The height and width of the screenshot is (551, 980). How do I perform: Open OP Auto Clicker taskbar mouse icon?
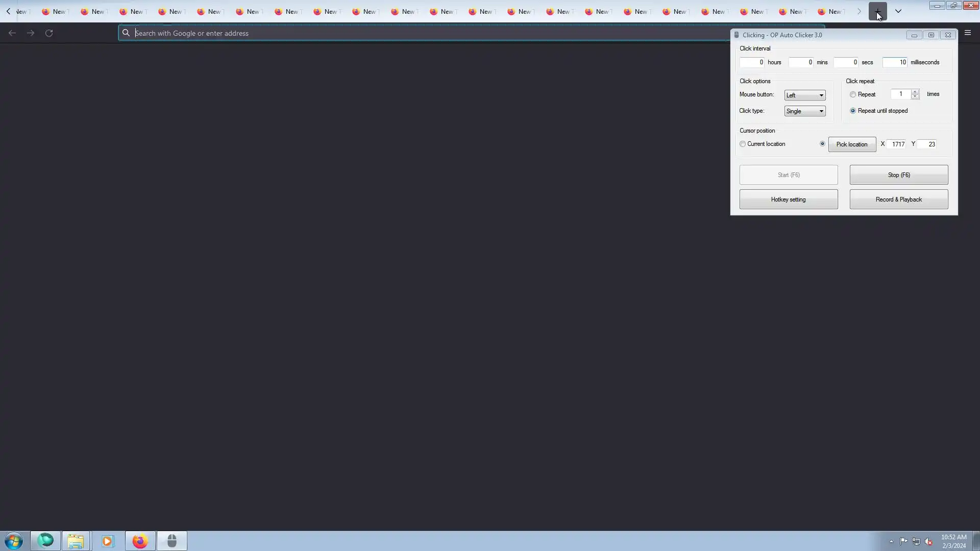172,541
